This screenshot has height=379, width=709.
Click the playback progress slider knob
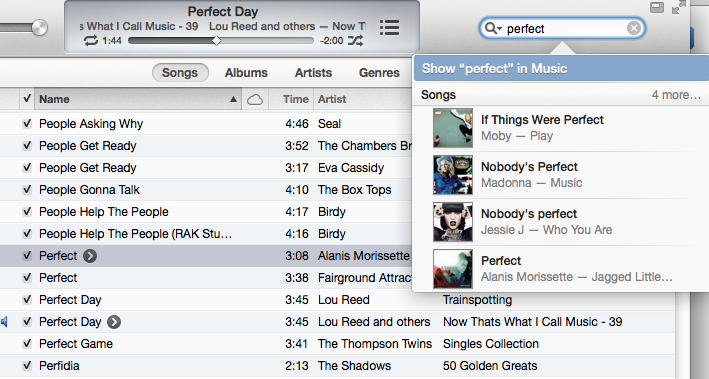tap(217, 41)
